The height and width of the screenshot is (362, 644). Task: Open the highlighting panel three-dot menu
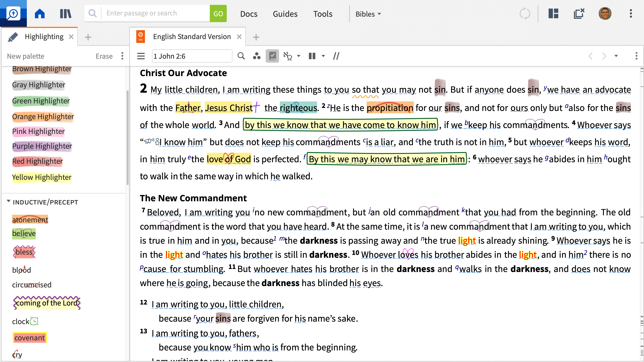pyautogui.click(x=122, y=56)
